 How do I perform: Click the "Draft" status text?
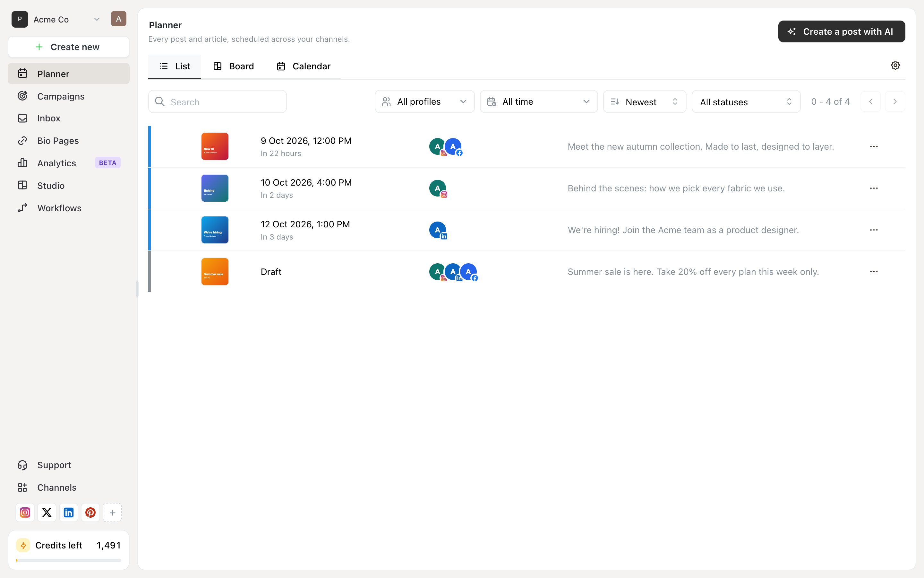click(x=271, y=272)
